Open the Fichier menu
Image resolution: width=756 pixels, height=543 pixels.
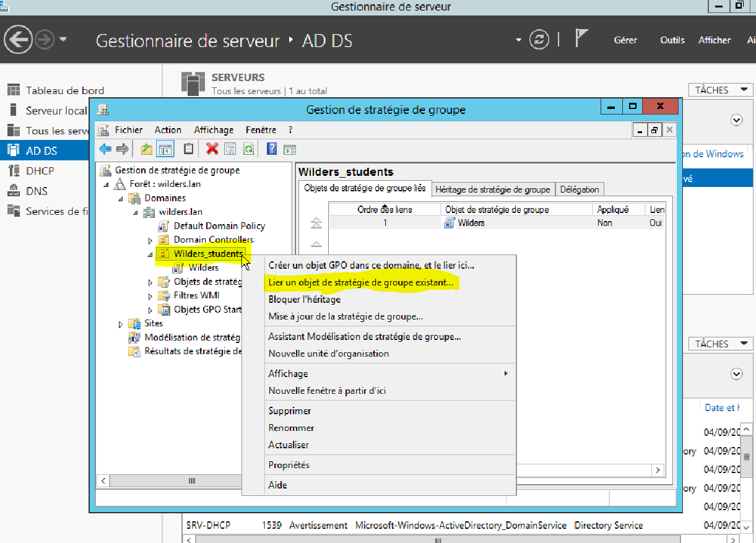click(128, 130)
